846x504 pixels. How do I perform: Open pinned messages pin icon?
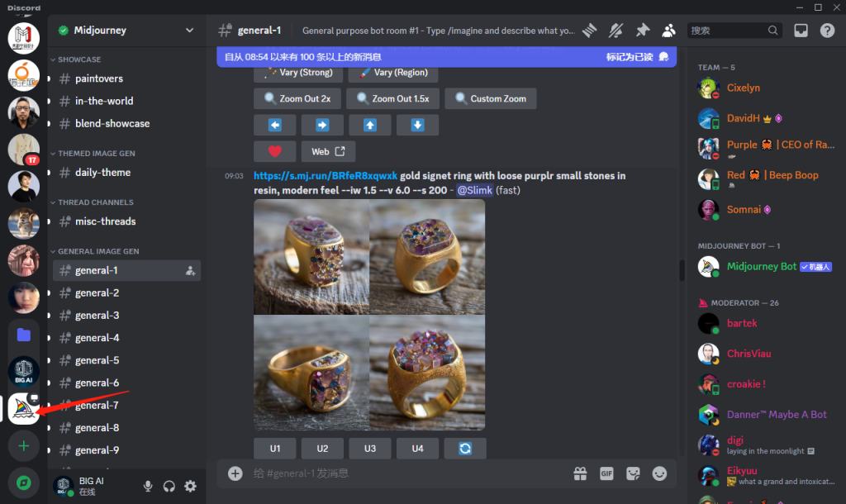coord(642,31)
